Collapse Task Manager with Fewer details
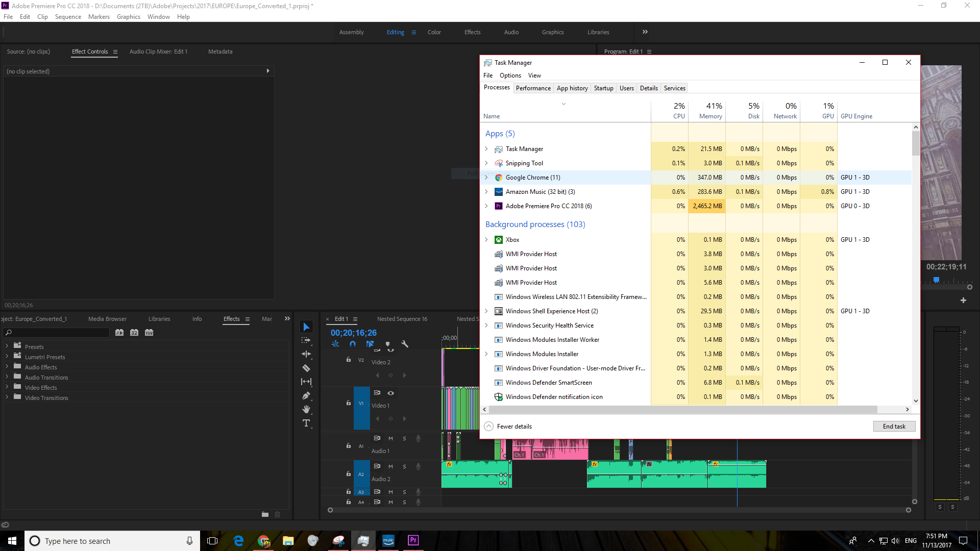The height and width of the screenshot is (551, 980). [508, 427]
